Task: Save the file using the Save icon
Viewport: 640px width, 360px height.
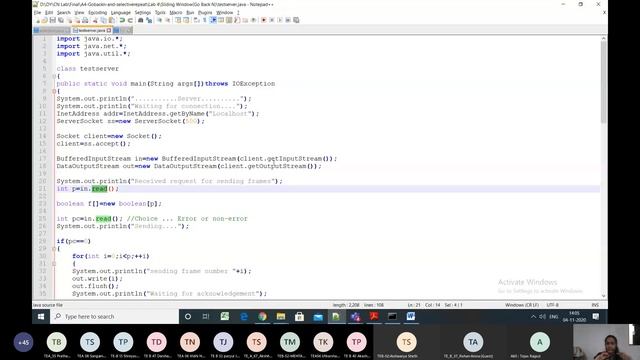Action: (52, 20)
